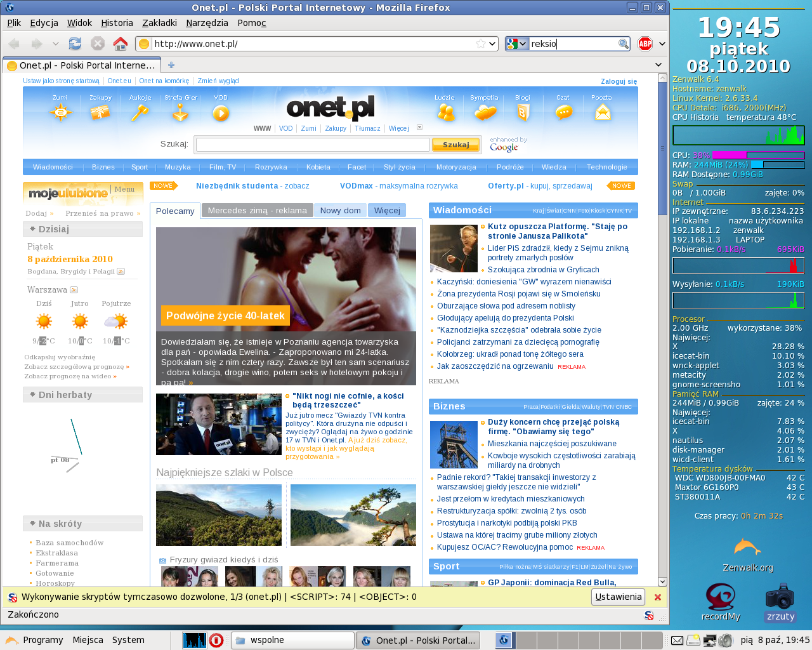Open the VOD play icon

(x=221, y=113)
